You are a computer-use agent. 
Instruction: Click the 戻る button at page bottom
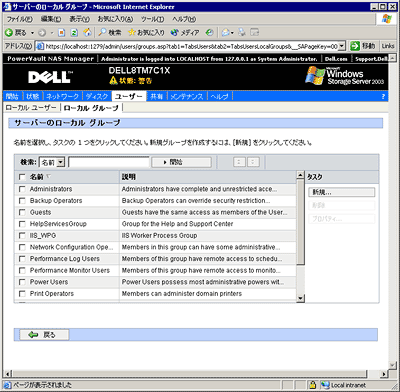pos(44,335)
